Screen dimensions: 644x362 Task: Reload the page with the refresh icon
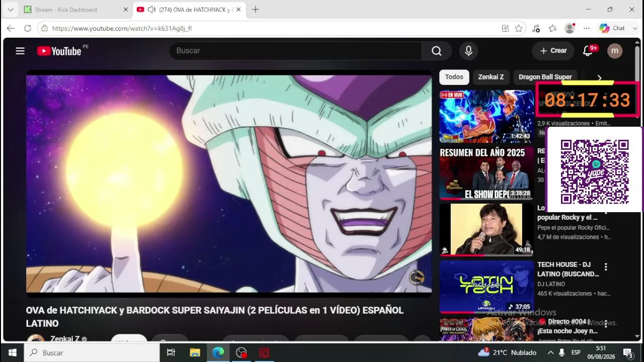28,28
